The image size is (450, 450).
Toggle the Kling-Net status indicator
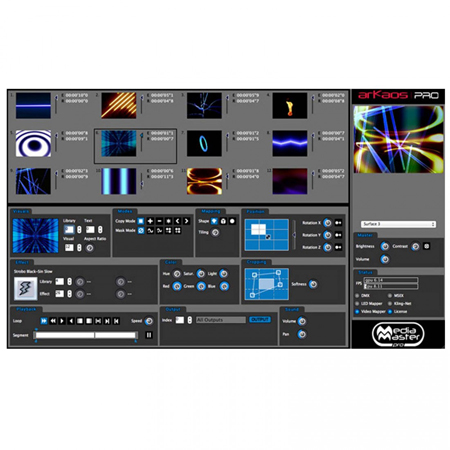click(390, 304)
